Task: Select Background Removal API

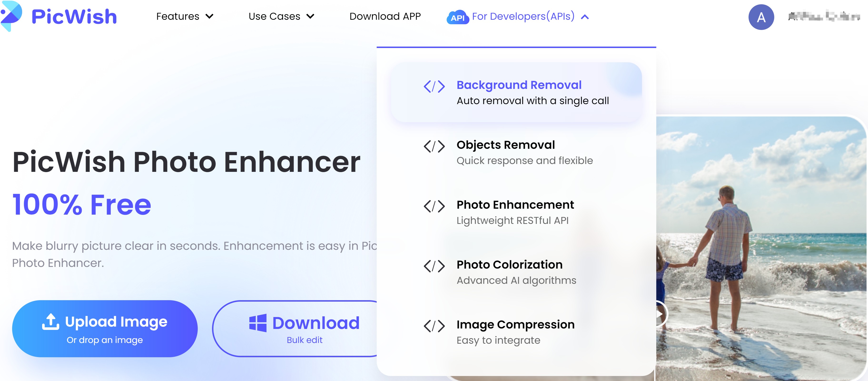Action: [516, 92]
